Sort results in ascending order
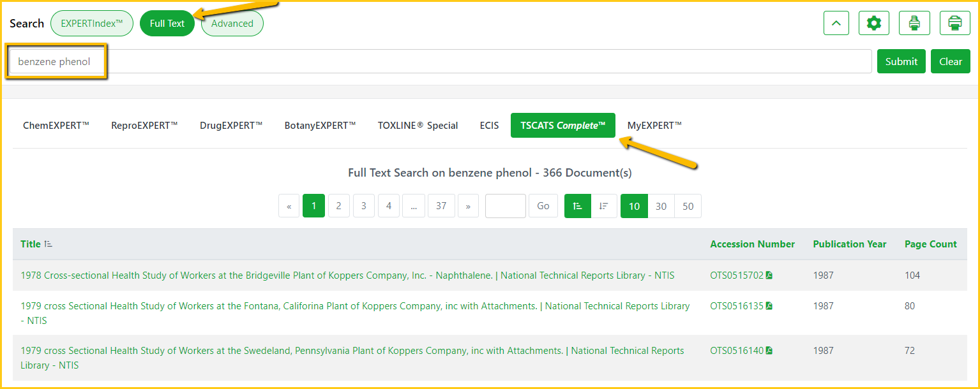Image resolution: width=980 pixels, height=389 pixels. [x=578, y=206]
